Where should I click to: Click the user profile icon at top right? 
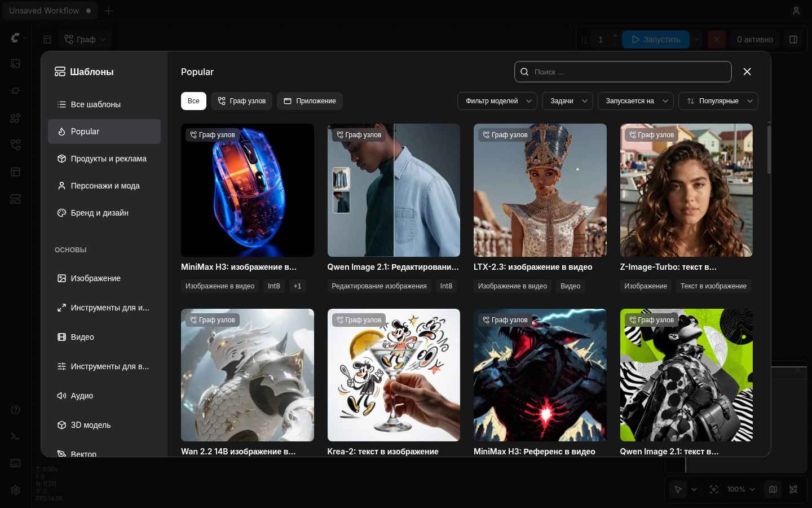tap(796, 11)
